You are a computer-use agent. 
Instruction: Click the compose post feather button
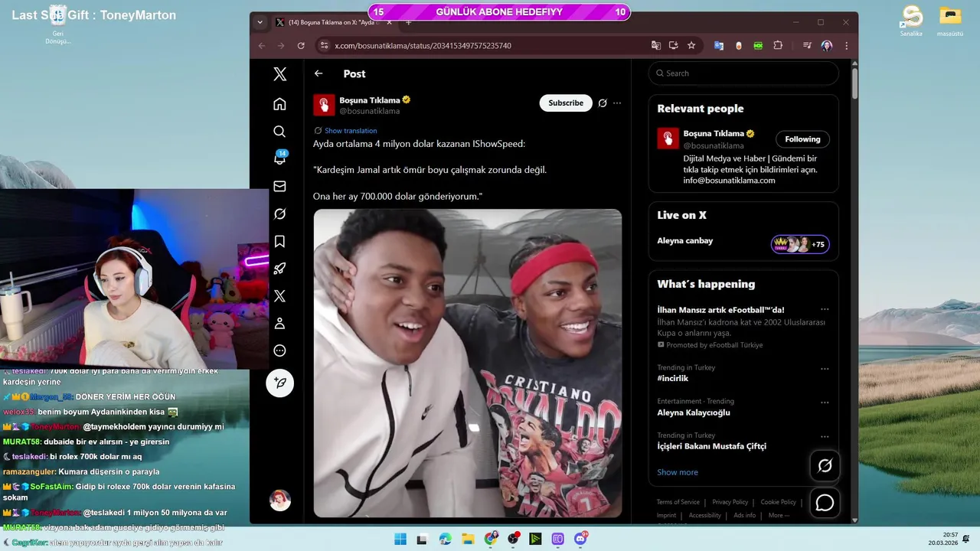point(280,383)
